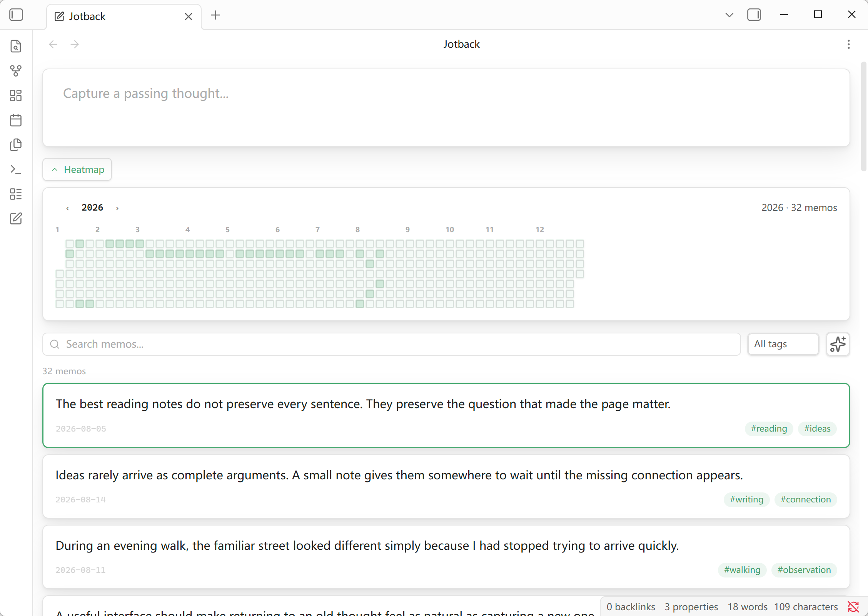
Task: Click month 12 label on heatmap
Action: point(539,229)
